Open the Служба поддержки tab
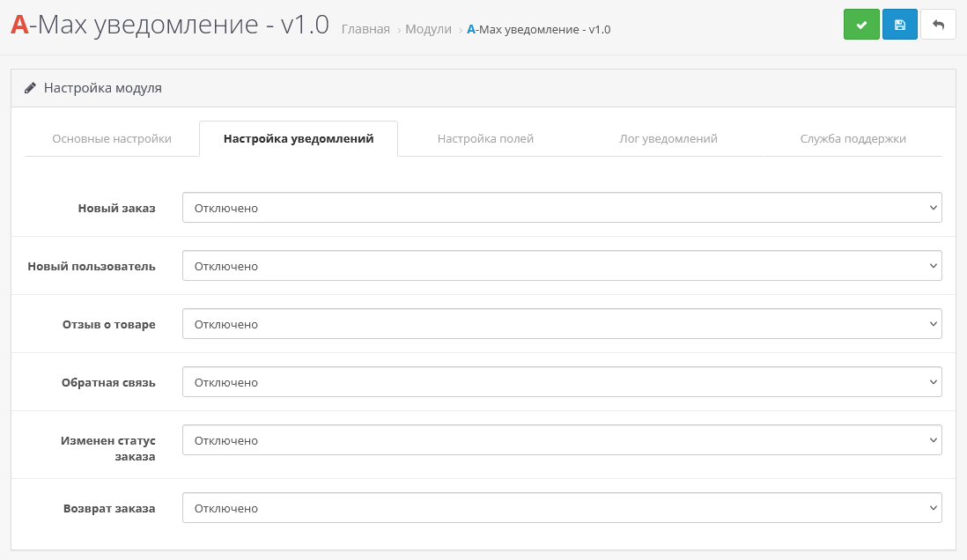Screen dimensions: 967x560 click(853, 138)
